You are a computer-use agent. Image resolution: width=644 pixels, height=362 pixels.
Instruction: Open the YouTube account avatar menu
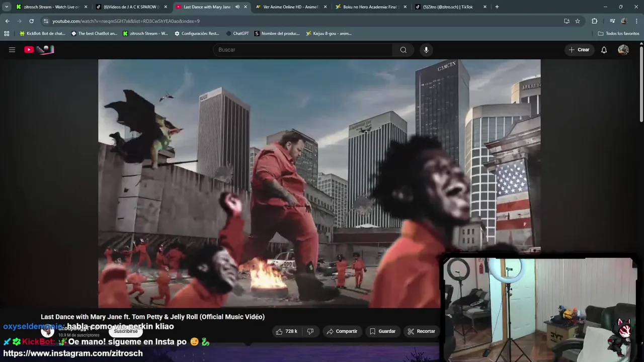click(x=623, y=50)
